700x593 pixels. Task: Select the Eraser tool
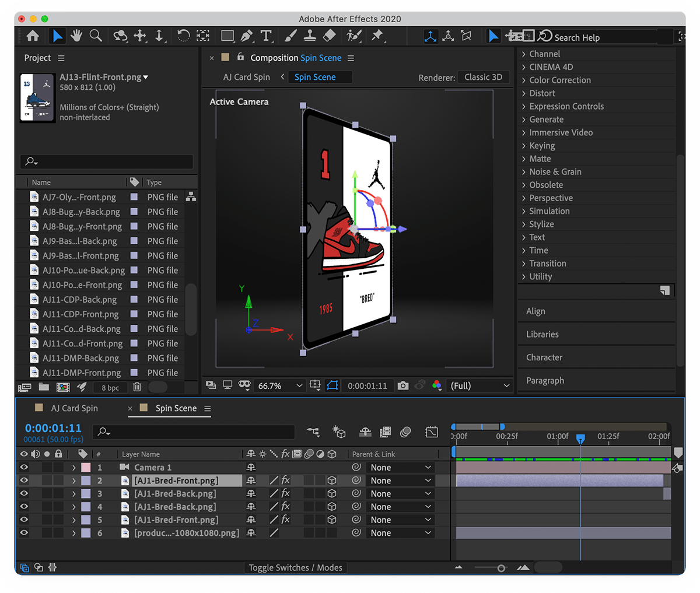point(329,36)
